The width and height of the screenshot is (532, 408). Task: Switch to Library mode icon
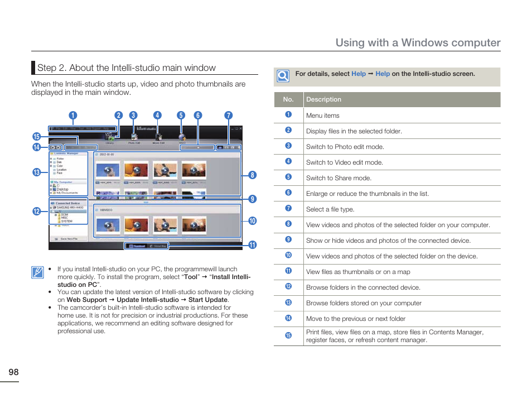click(110, 137)
